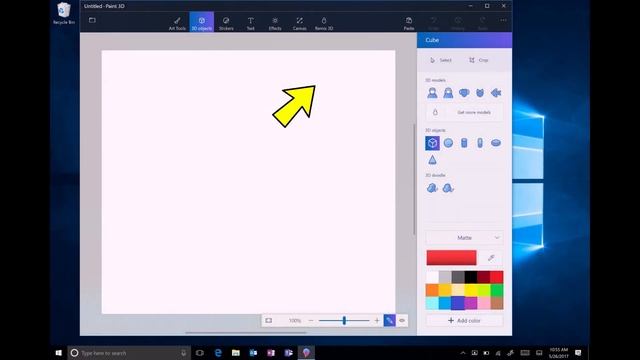Screen dimensions: 640x360
Task: Choose the Crop tool in side panel
Action: pos(479,60)
